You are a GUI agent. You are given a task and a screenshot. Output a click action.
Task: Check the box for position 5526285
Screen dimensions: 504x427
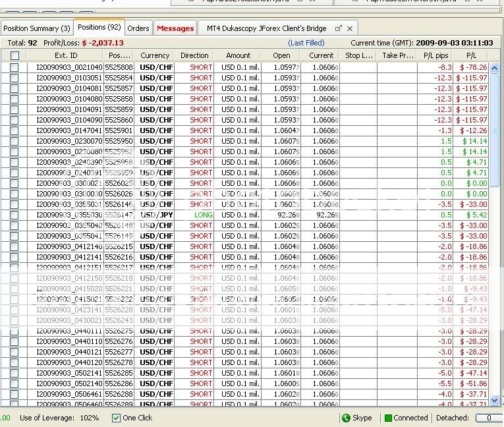pos(14,373)
